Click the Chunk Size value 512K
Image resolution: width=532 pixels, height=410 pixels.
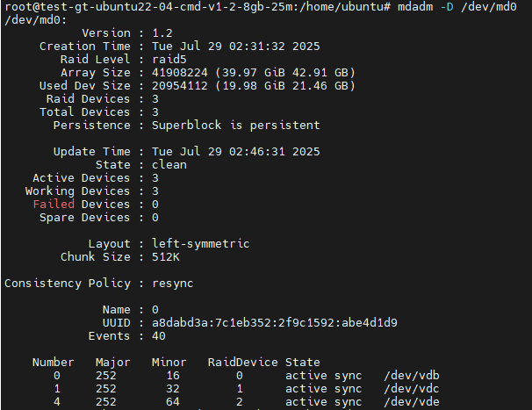click(166, 257)
